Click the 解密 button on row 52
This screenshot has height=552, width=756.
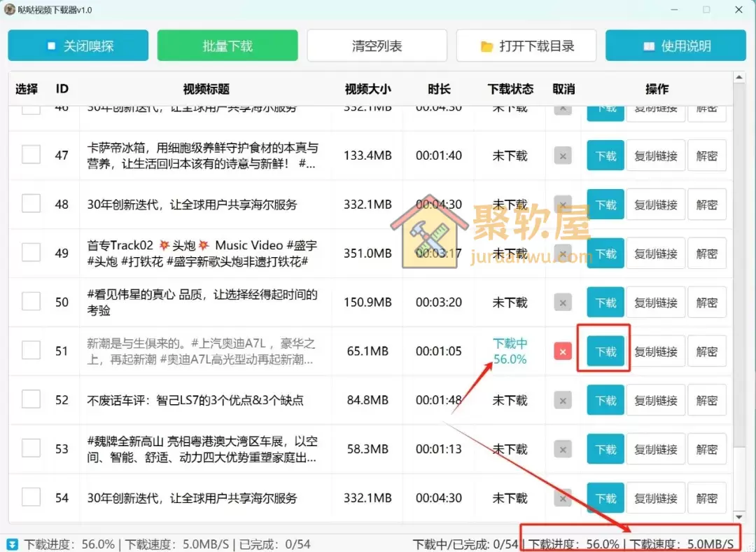pyautogui.click(x=706, y=400)
